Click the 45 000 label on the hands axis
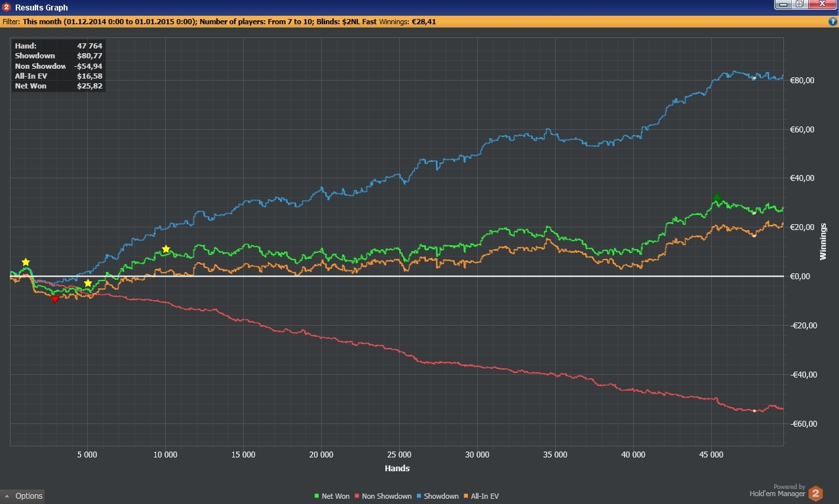Screen dimensions: 839x504 coord(711,454)
